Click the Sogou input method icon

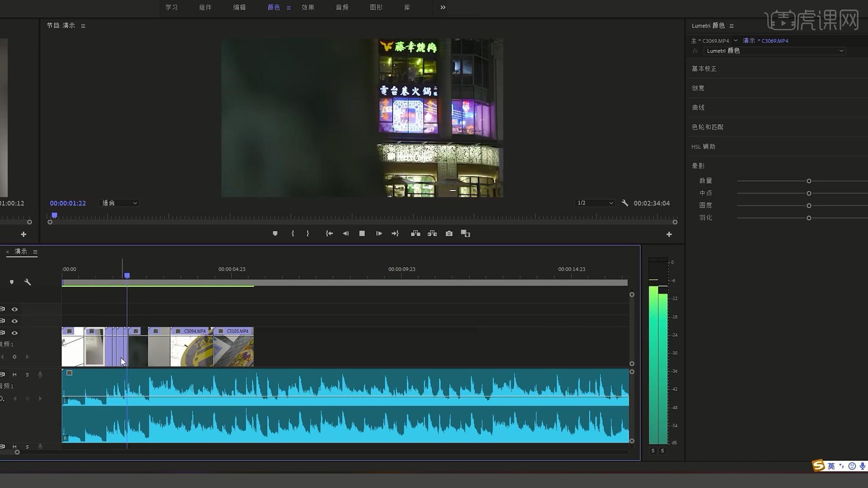[x=819, y=465]
